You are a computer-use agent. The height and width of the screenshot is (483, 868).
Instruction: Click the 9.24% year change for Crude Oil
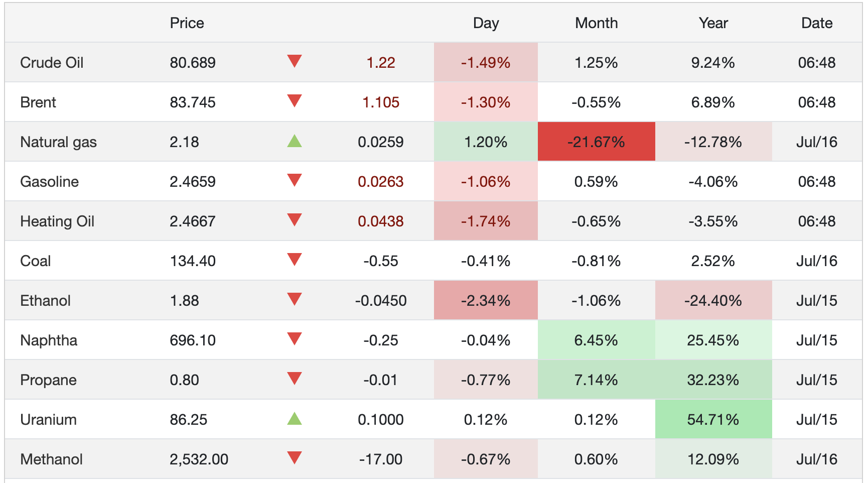click(713, 63)
